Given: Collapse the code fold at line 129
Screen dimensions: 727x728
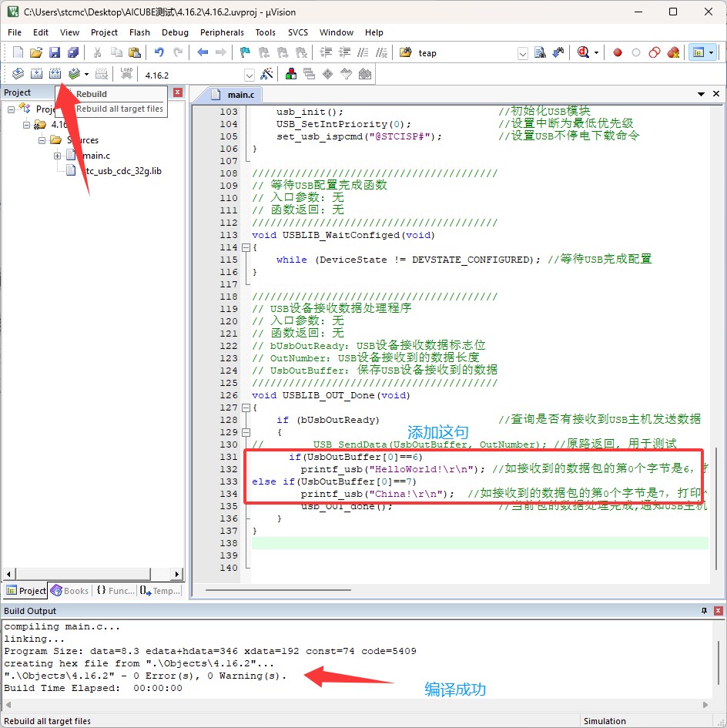Looking at the screenshot, I should tap(246, 432).
